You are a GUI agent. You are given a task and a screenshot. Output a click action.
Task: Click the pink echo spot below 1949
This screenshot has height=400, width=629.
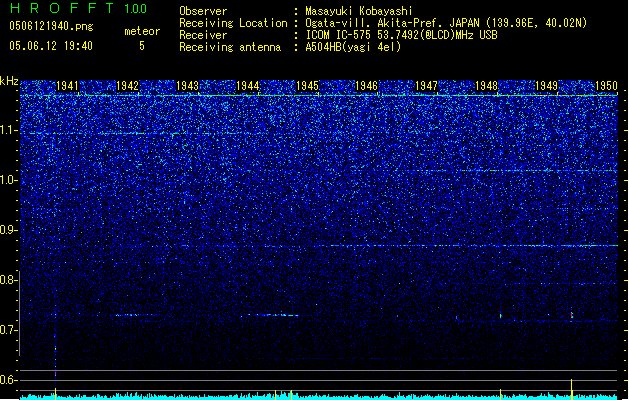tap(572, 315)
